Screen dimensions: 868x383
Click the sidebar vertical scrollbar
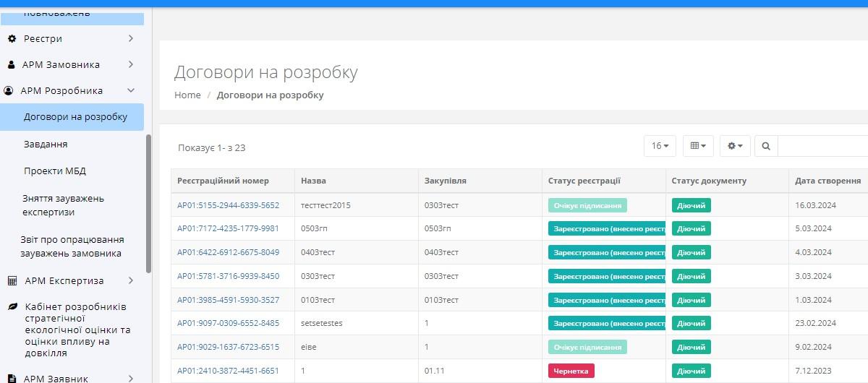(149, 202)
